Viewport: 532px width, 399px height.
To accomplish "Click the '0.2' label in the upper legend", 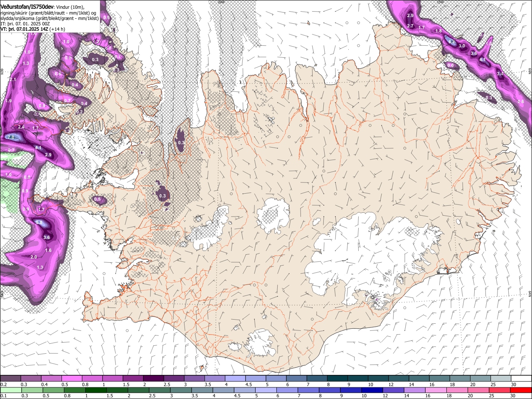I will [3, 384].
